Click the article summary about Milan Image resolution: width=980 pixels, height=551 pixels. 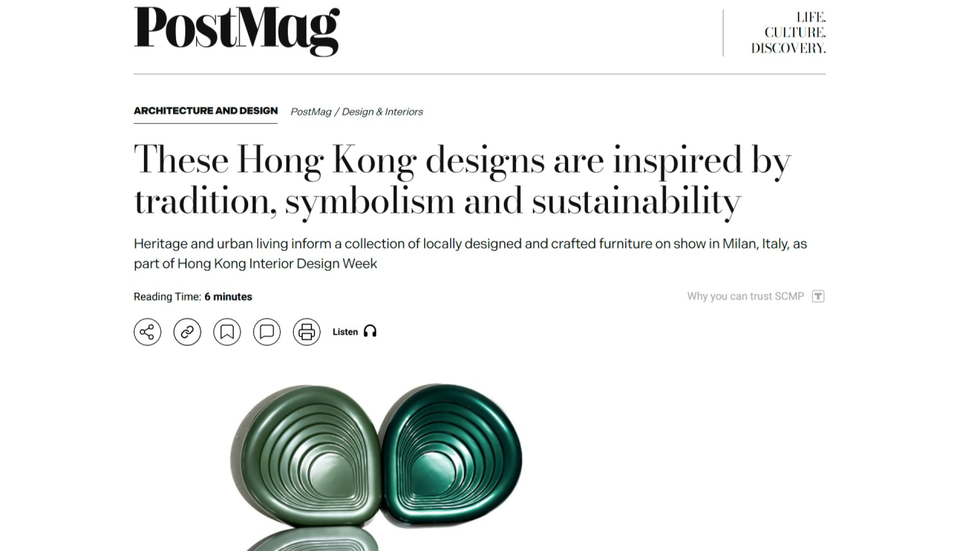point(470,253)
